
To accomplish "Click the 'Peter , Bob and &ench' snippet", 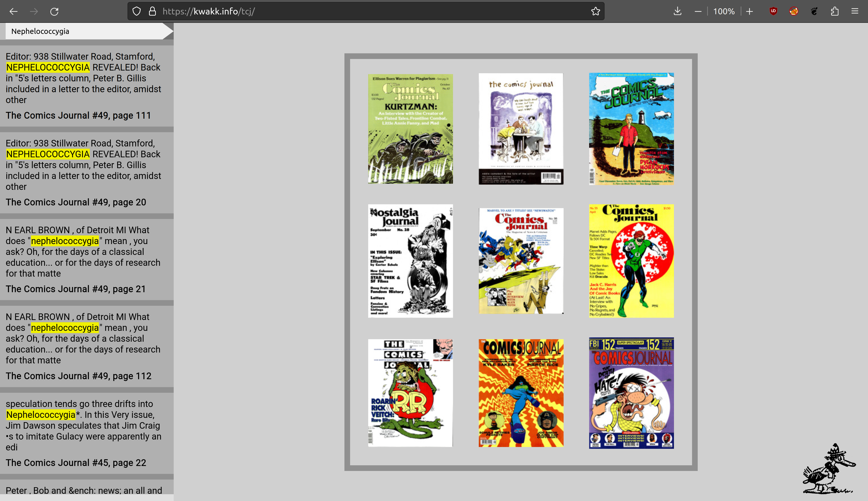I will click(x=84, y=490).
